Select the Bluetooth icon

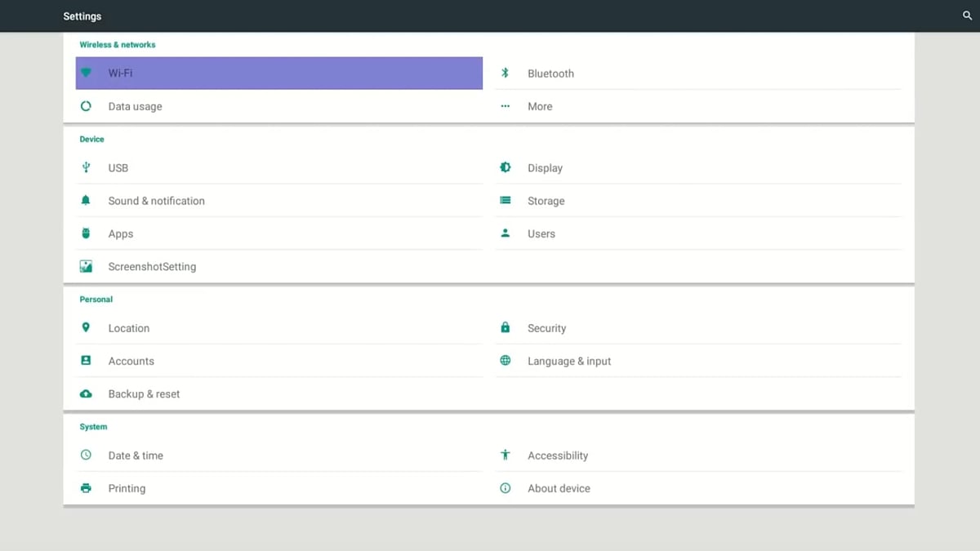(x=505, y=73)
